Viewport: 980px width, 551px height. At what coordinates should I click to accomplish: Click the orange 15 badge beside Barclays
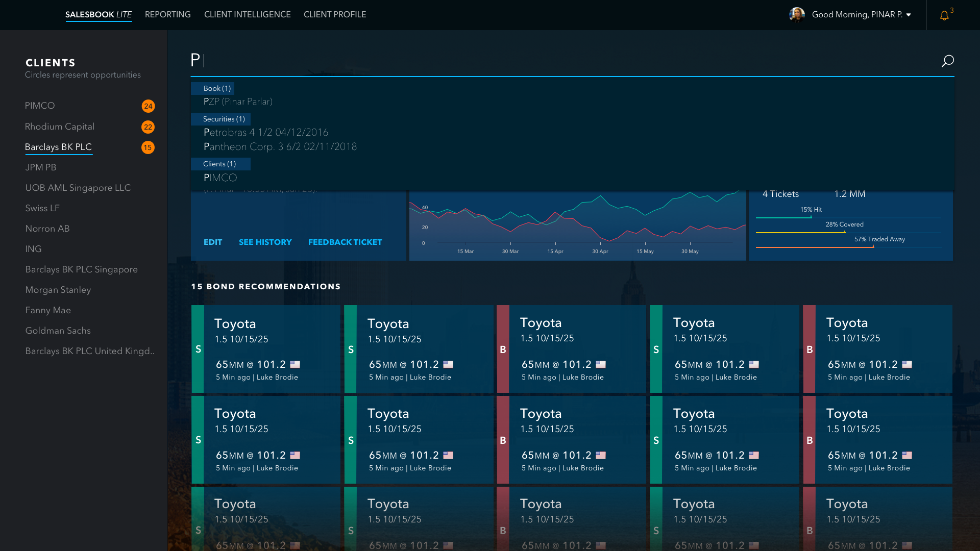coord(148,147)
